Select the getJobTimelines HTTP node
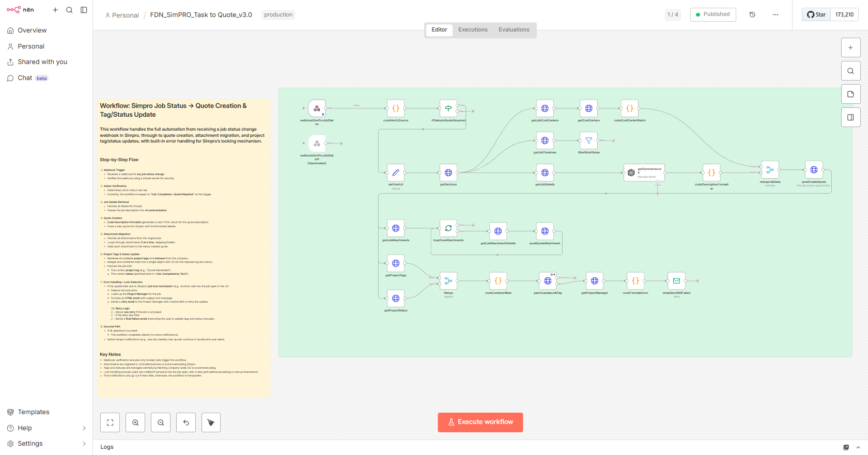The width and height of the screenshot is (868, 455). click(545, 140)
